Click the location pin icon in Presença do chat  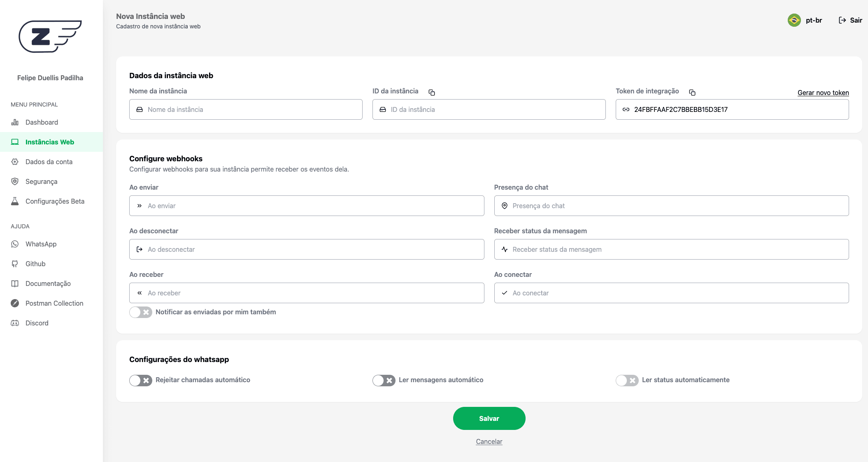pyautogui.click(x=505, y=206)
